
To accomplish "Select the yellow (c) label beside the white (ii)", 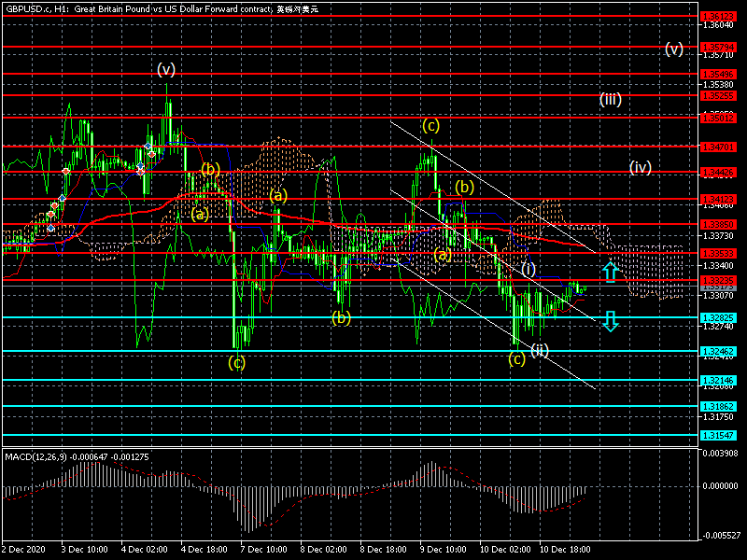I will click(516, 358).
